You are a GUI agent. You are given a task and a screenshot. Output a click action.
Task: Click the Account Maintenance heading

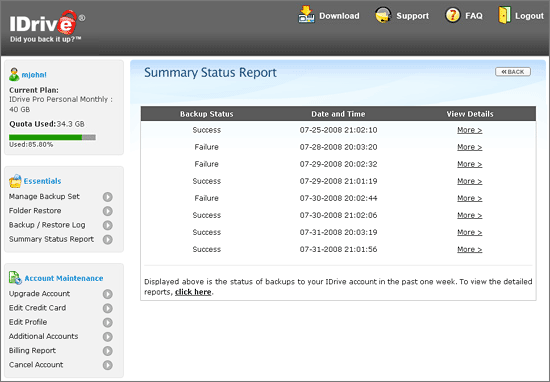tap(64, 278)
